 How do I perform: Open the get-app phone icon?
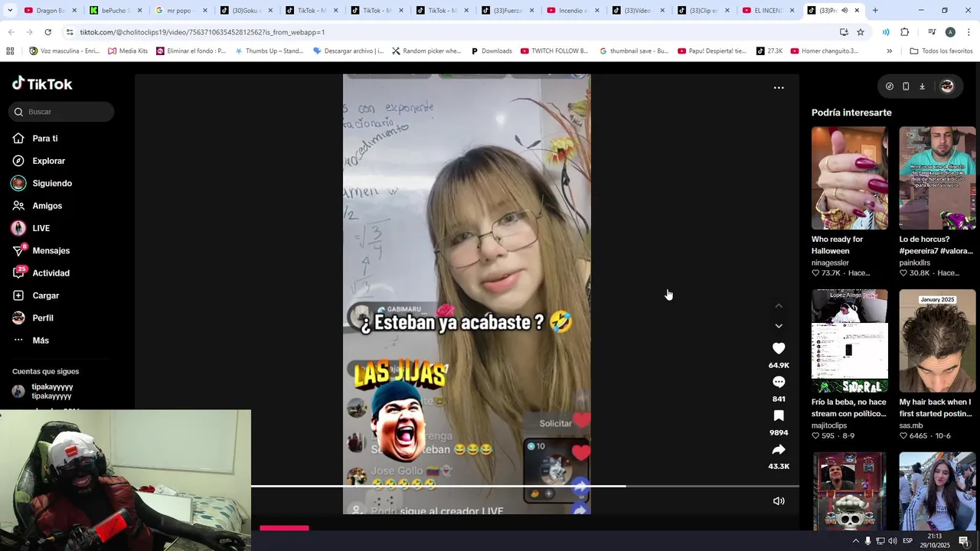(x=906, y=86)
